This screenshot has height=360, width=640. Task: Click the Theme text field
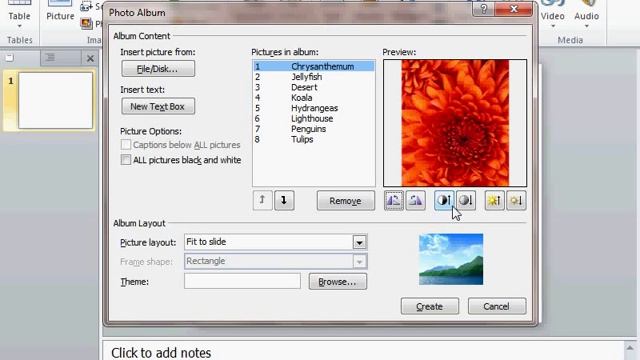coord(242,281)
